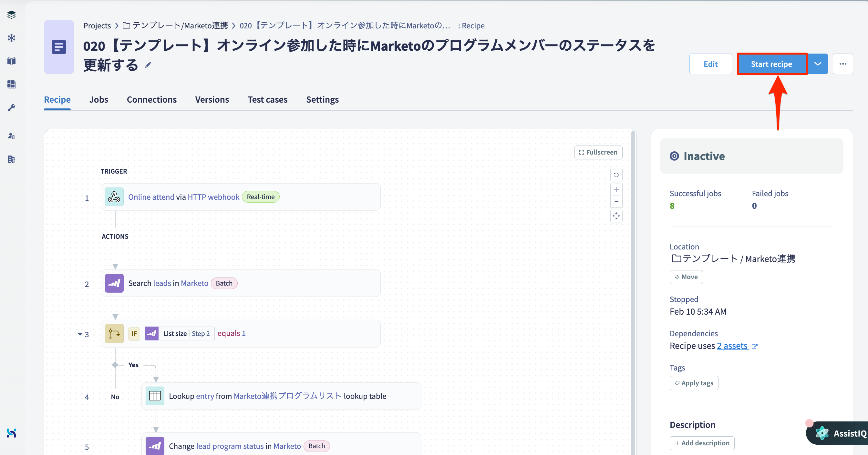
Task: Click the Move button under Location
Action: (686, 277)
